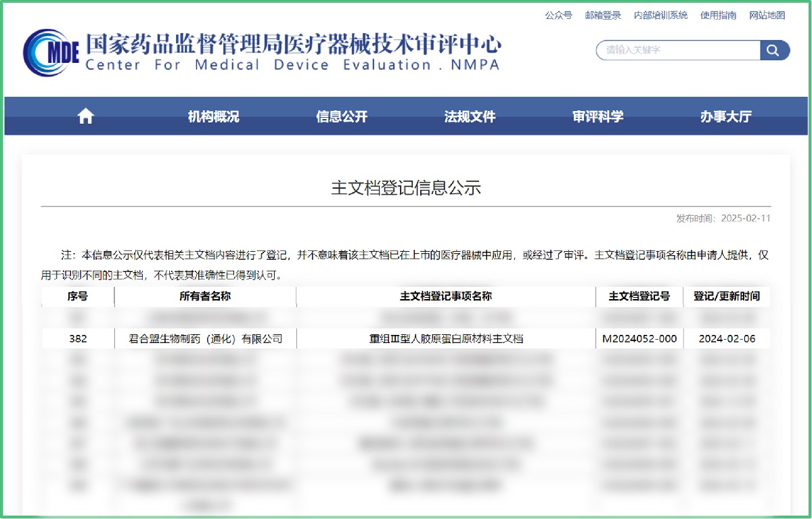This screenshot has height=519, width=812.
Task: Click the 主文档登记号 column header
Action: pyautogui.click(x=639, y=296)
